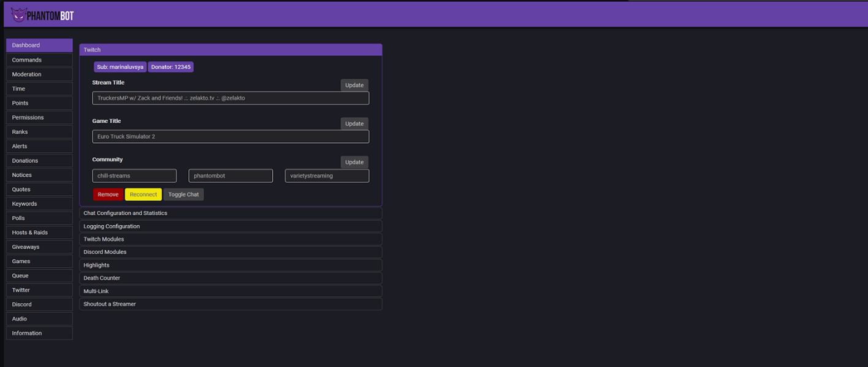This screenshot has width=868, height=367.
Task: Open the Polls section
Action: coord(39,218)
